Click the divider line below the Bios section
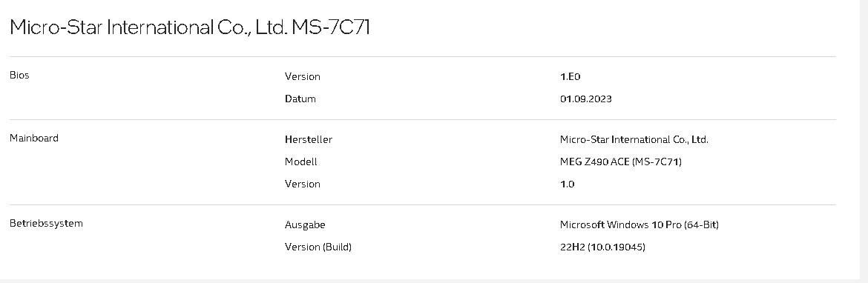 pos(423,119)
